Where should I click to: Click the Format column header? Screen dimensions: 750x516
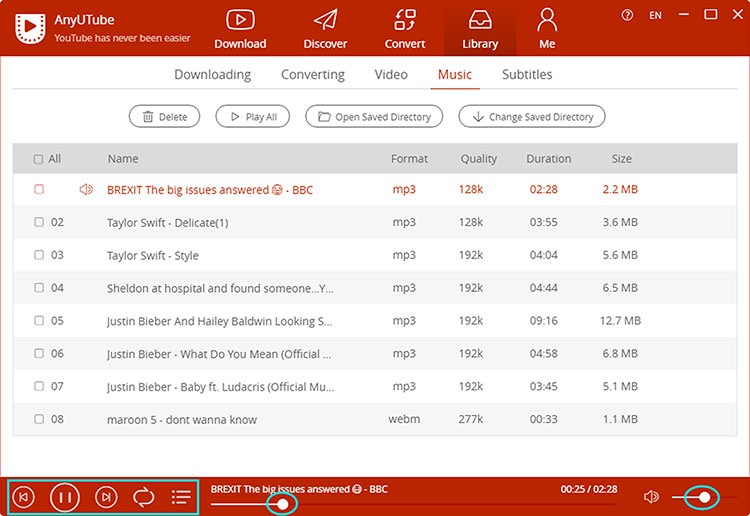pyautogui.click(x=409, y=159)
